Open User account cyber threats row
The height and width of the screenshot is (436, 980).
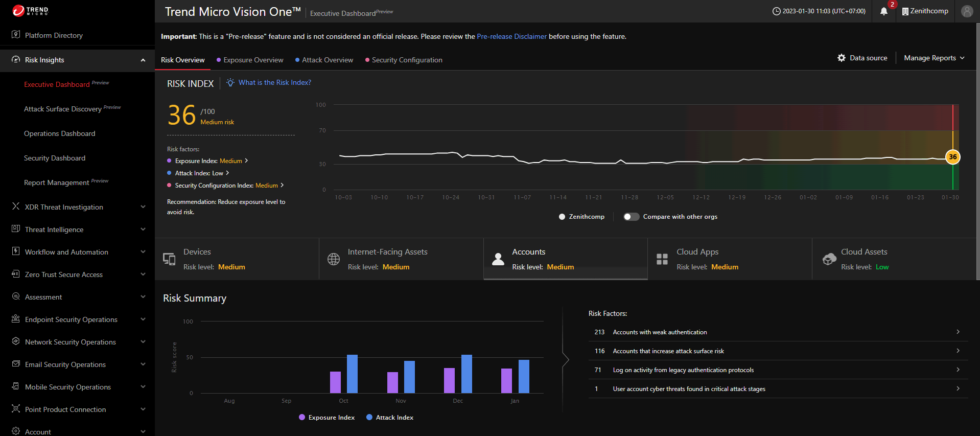click(778, 388)
